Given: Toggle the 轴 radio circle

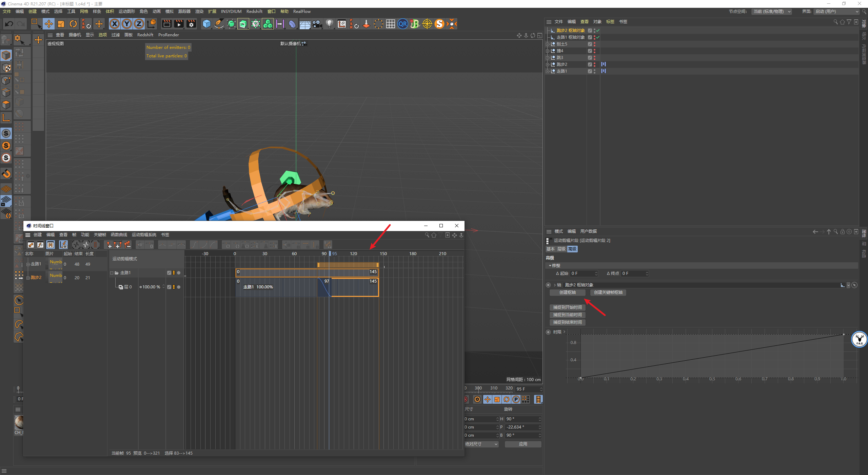Looking at the screenshot, I should pos(548,285).
